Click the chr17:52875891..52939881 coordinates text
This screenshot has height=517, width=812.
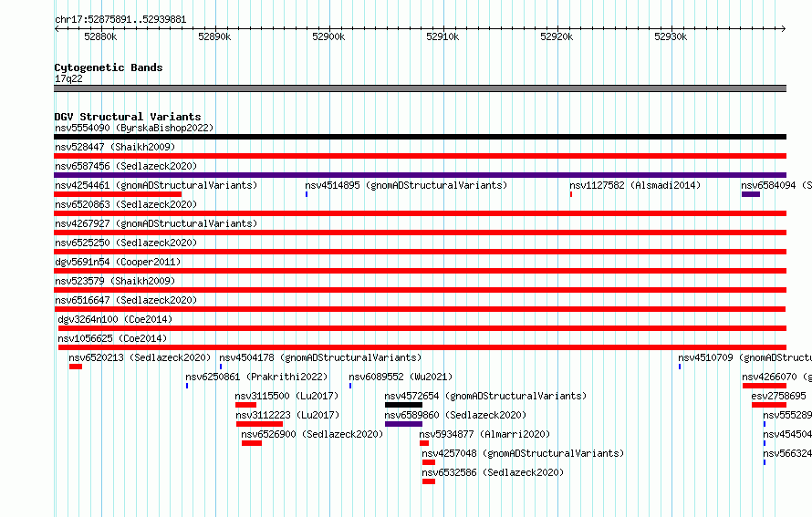(x=120, y=20)
